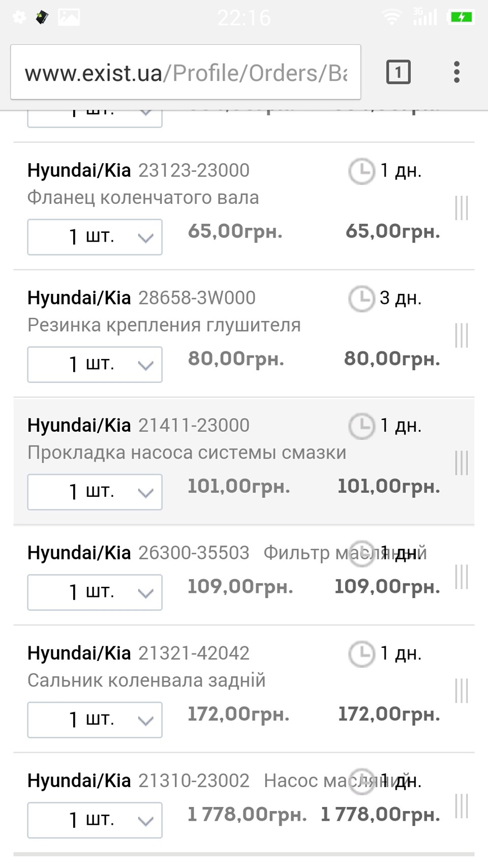This screenshot has height=868, width=488.
Task: Expand quantity selector for oil pump 21310-23002
Action: click(x=95, y=820)
